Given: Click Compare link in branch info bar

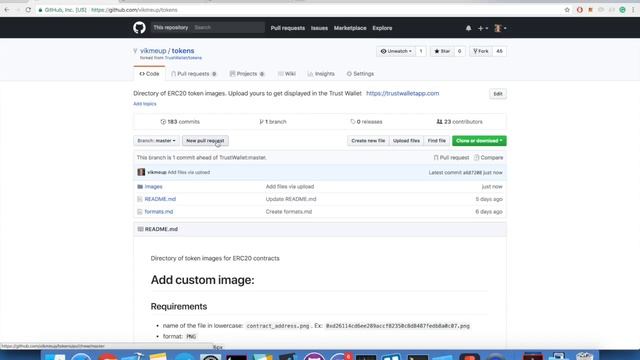Looking at the screenshot, I should [x=489, y=158].
